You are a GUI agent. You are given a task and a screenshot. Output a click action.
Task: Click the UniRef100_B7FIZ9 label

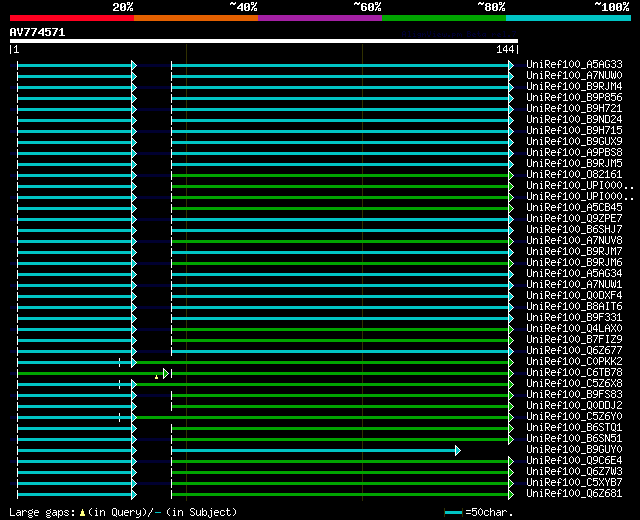(574, 340)
